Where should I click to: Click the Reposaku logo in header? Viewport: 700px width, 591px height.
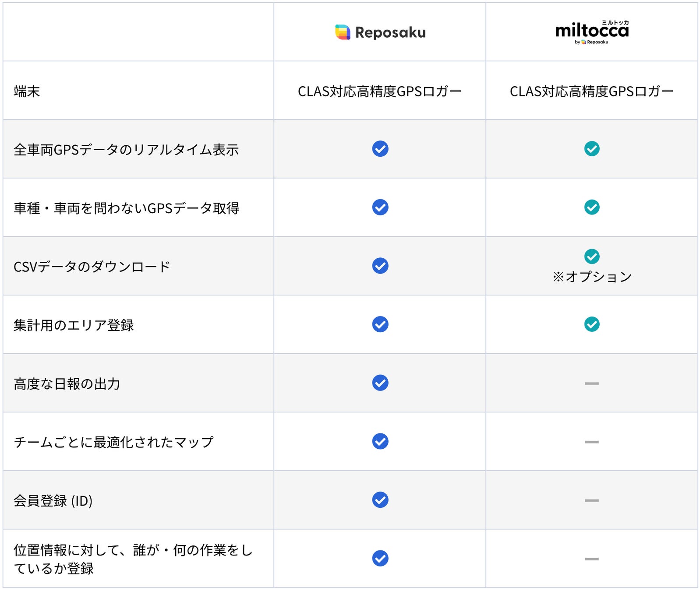pos(380,32)
